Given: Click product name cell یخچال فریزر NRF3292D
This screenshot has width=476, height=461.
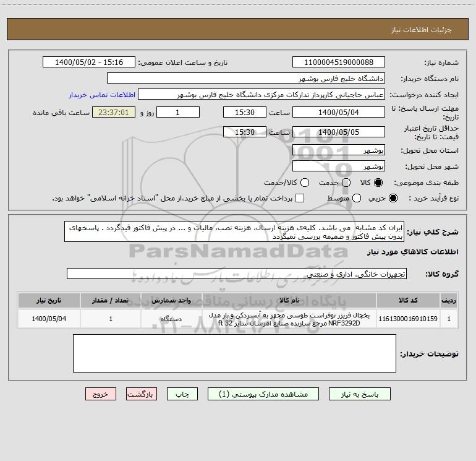Looking at the screenshot, I should tap(289, 319).
